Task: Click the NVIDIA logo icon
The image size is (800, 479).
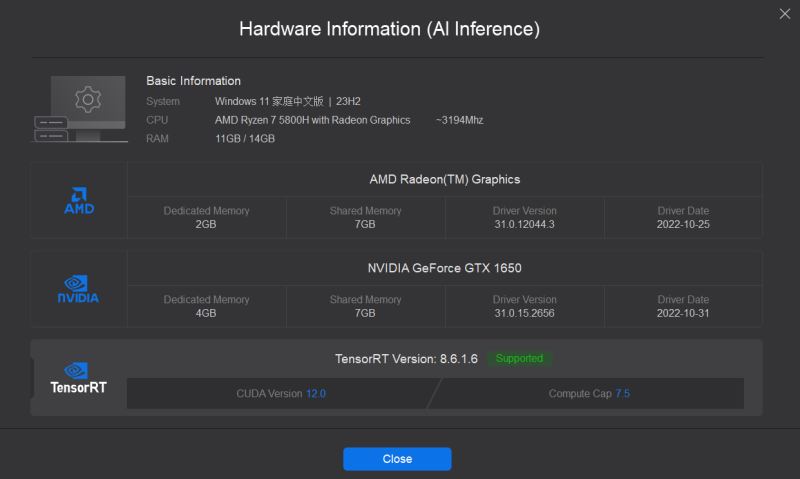Action: pos(78,289)
